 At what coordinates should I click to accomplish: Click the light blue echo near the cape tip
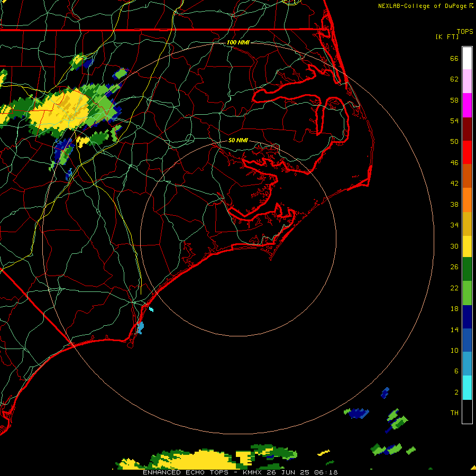140,328
